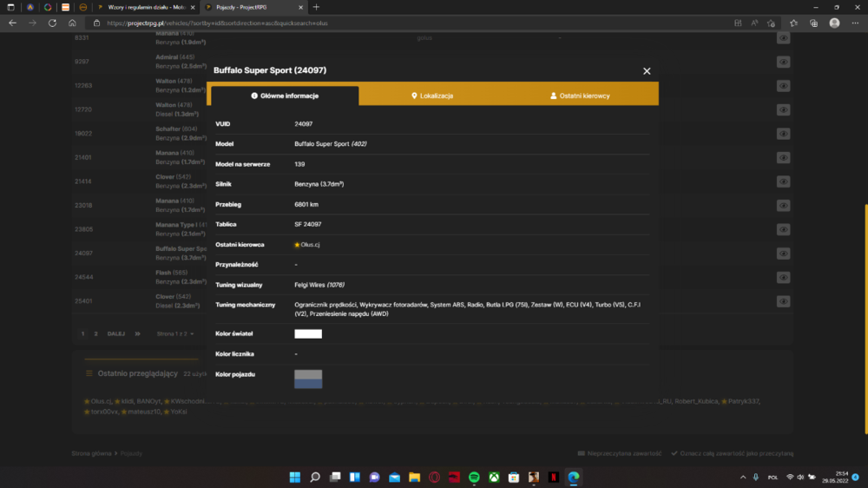Toggle eye icon for vehicle 9297
Viewport: 868px width, 488px height.
[783, 62]
